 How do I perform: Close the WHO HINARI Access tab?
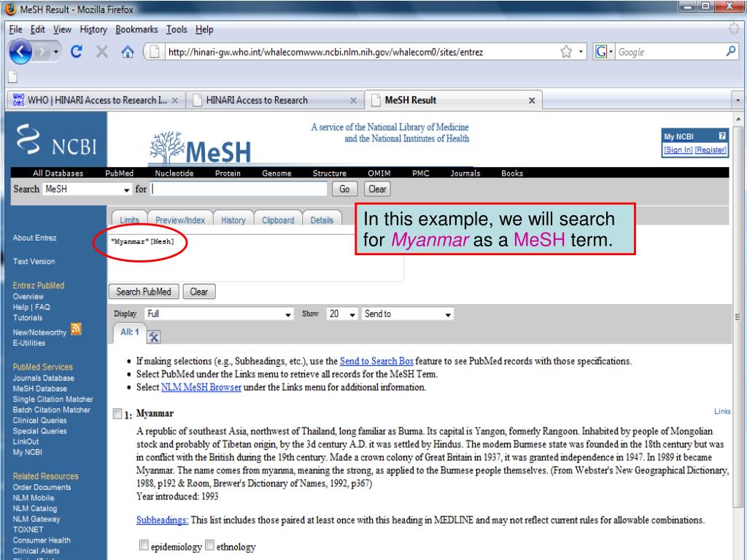coord(175,101)
